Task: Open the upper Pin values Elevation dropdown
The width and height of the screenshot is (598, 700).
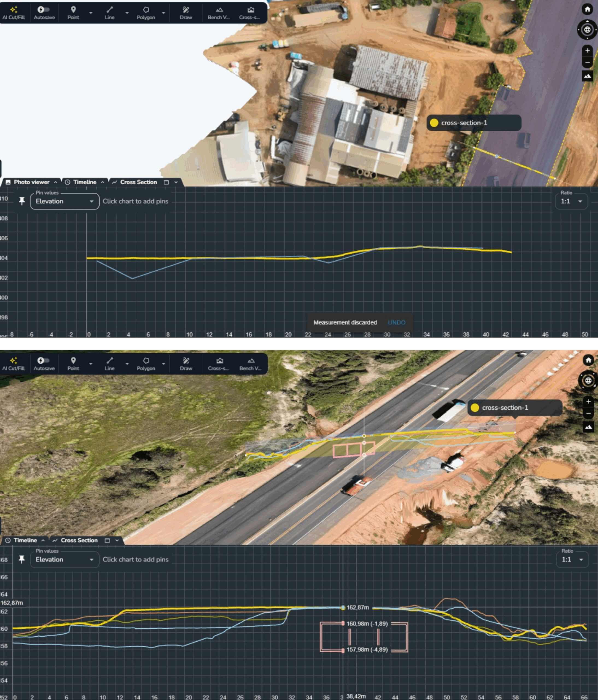Action: pos(65,201)
